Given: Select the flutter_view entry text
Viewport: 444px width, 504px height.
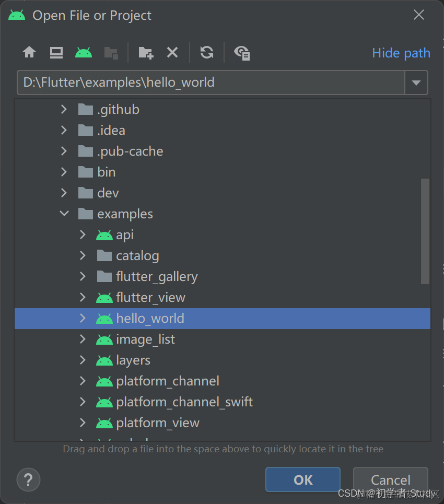Looking at the screenshot, I should pos(151,298).
